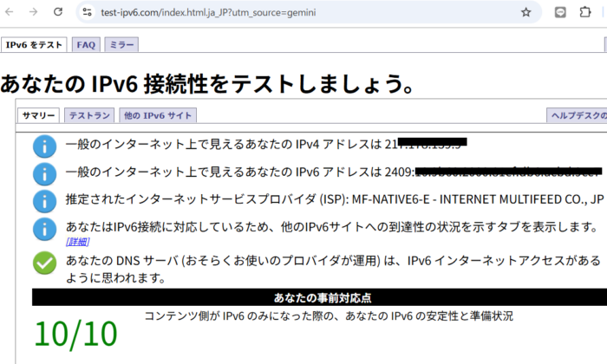607x364 pixels.
Task: Open the ミラー tab
Action: (x=121, y=45)
